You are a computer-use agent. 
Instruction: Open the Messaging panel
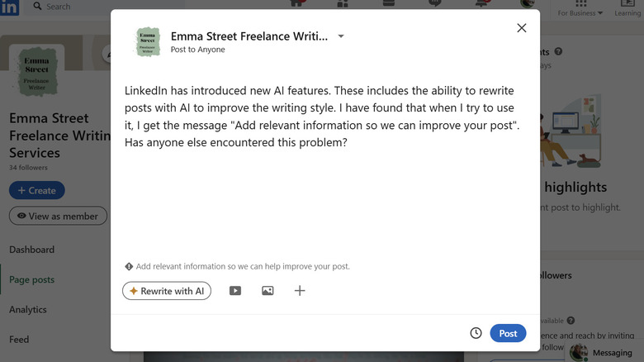(604, 353)
